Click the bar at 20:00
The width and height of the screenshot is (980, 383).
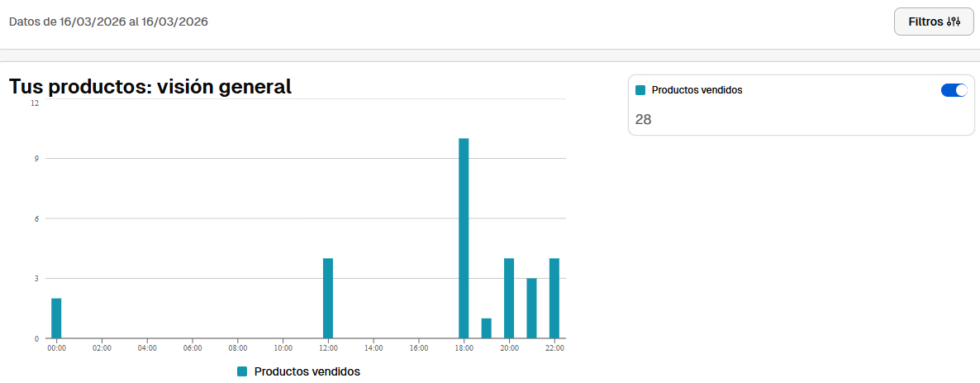[509, 298]
